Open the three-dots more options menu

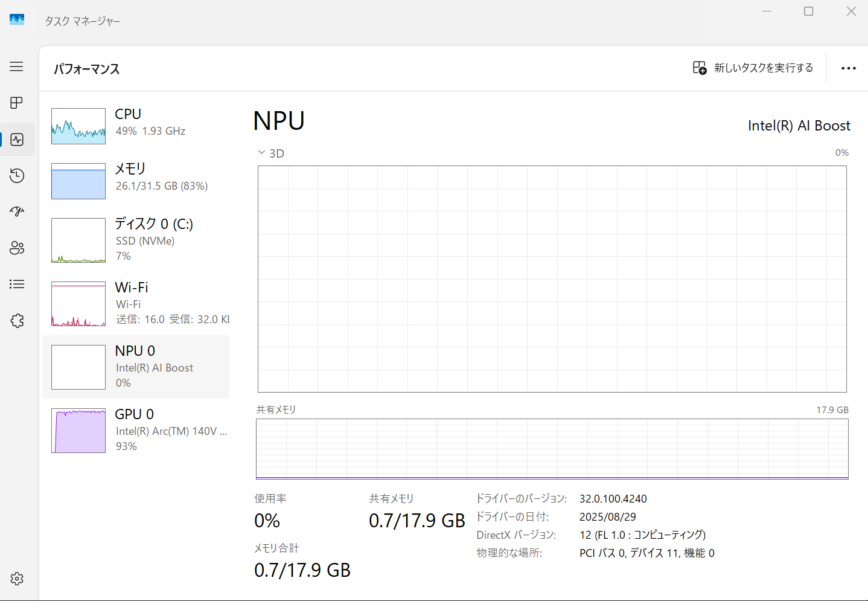[x=849, y=68]
